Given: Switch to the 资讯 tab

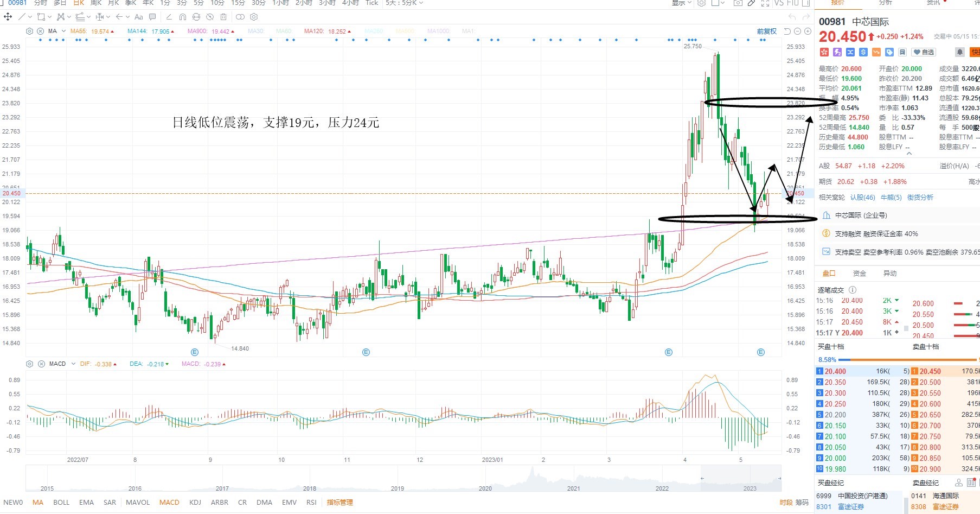Looking at the screenshot, I should [933, 2].
